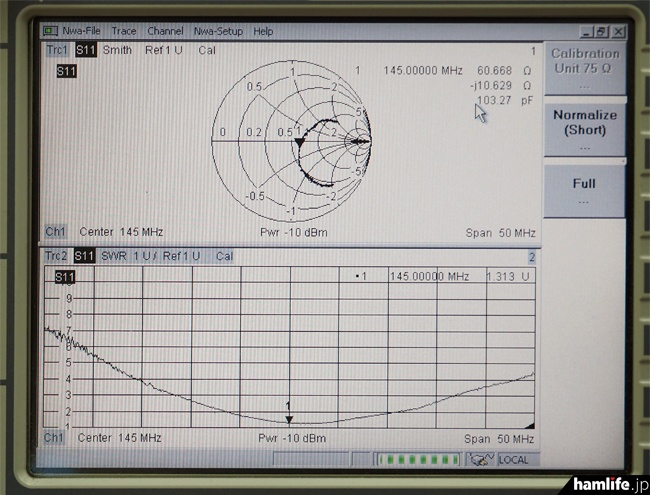Open the Nwa-Setup menu
This screenshot has width=650, height=495.
(x=216, y=32)
